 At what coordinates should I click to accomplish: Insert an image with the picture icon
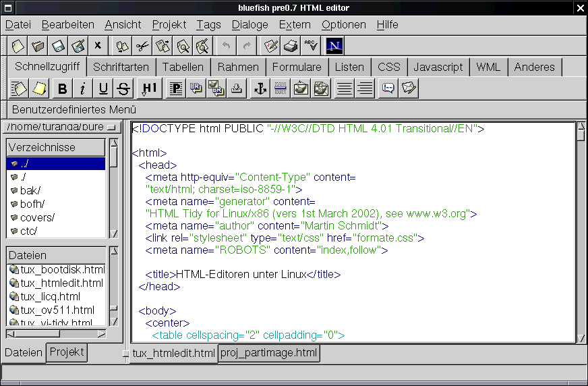300,88
